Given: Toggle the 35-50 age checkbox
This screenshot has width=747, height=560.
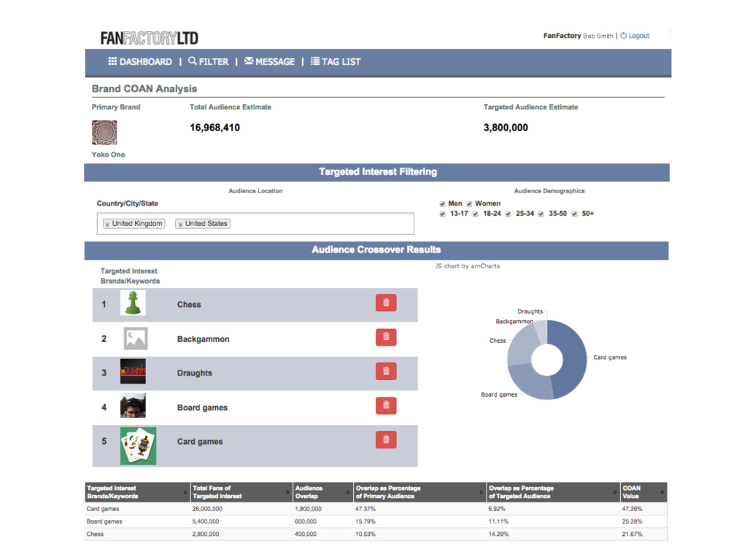Looking at the screenshot, I should (541, 214).
